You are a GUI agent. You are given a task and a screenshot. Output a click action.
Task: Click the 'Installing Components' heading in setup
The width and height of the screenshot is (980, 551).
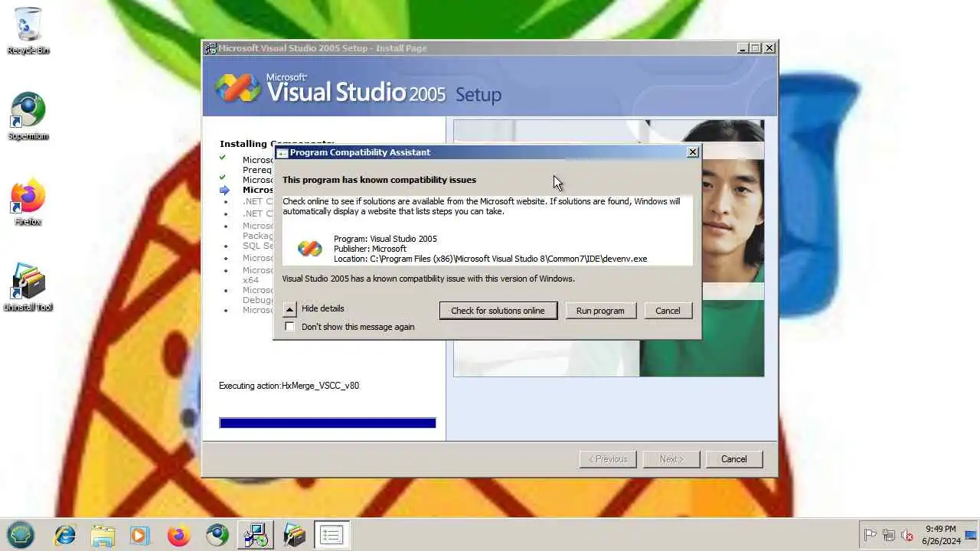click(x=276, y=143)
